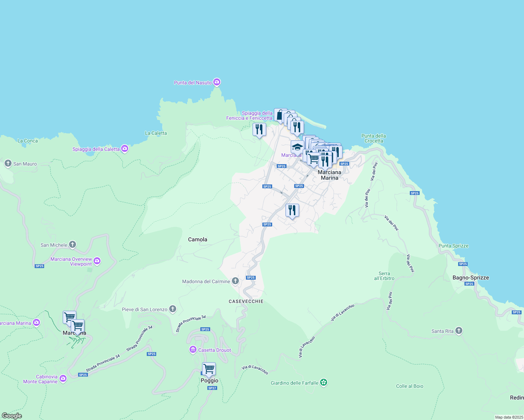524x420 pixels.
Task: Select the Serra all'Erbitro label
Action: (x=384, y=276)
